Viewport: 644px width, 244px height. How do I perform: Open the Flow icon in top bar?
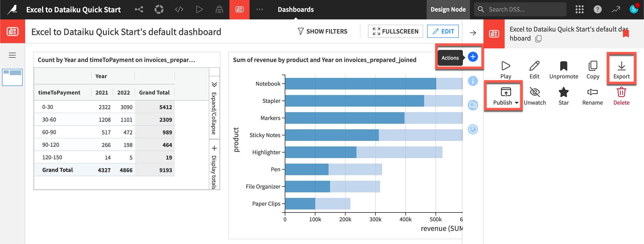click(x=139, y=10)
